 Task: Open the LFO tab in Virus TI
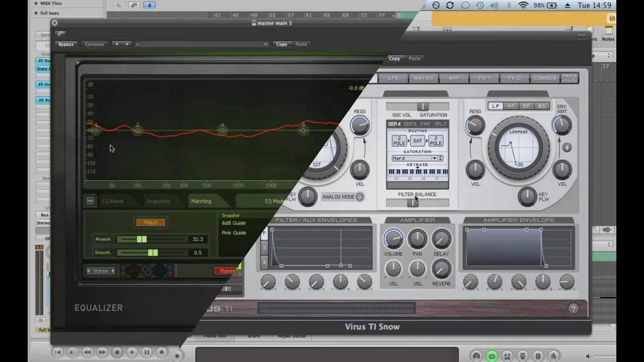point(393,78)
